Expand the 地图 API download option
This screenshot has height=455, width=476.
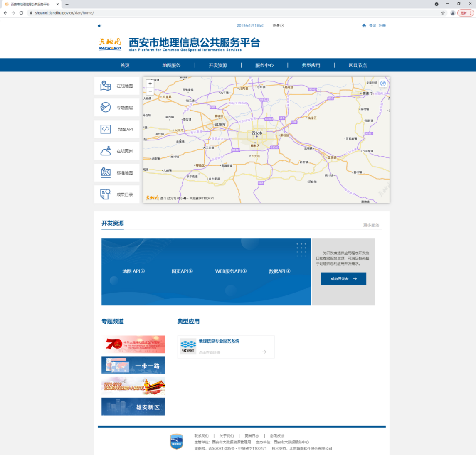point(133,271)
